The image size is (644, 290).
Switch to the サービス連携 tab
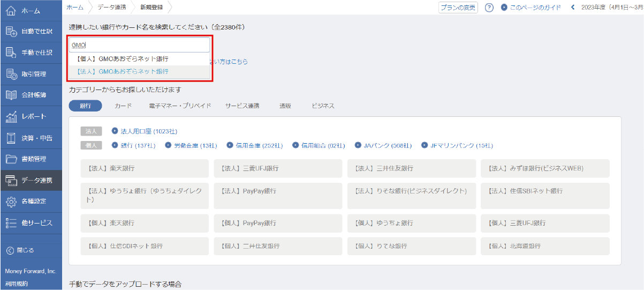[242, 106]
